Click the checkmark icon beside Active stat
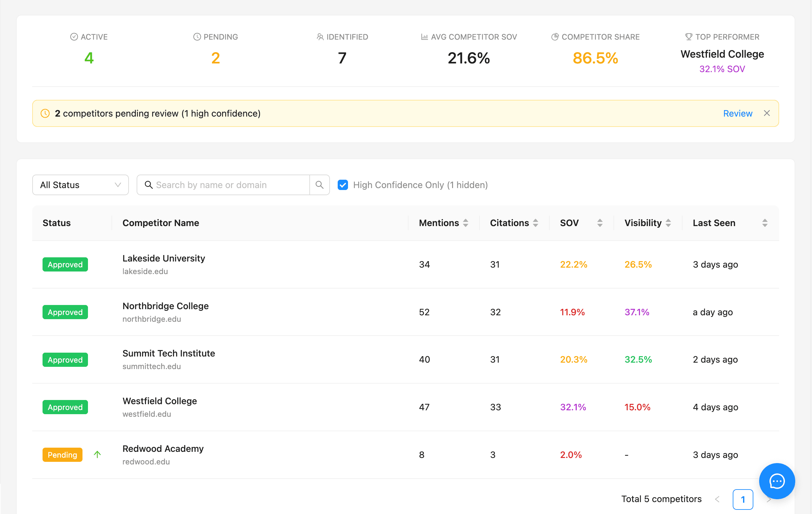 coord(74,36)
